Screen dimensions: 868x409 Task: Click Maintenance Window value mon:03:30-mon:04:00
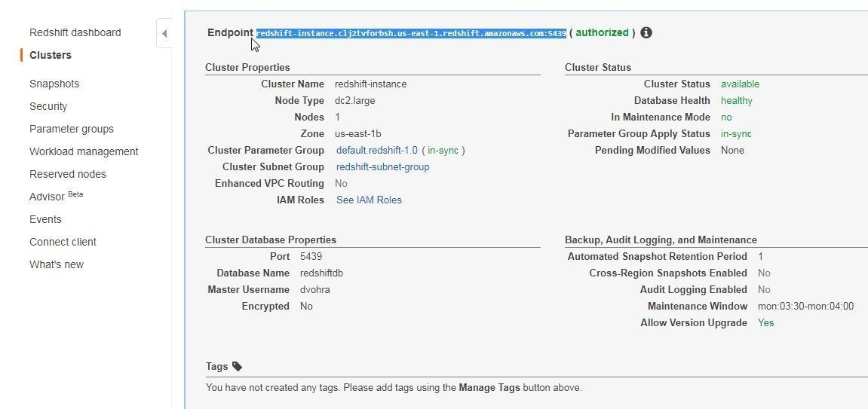coord(806,307)
